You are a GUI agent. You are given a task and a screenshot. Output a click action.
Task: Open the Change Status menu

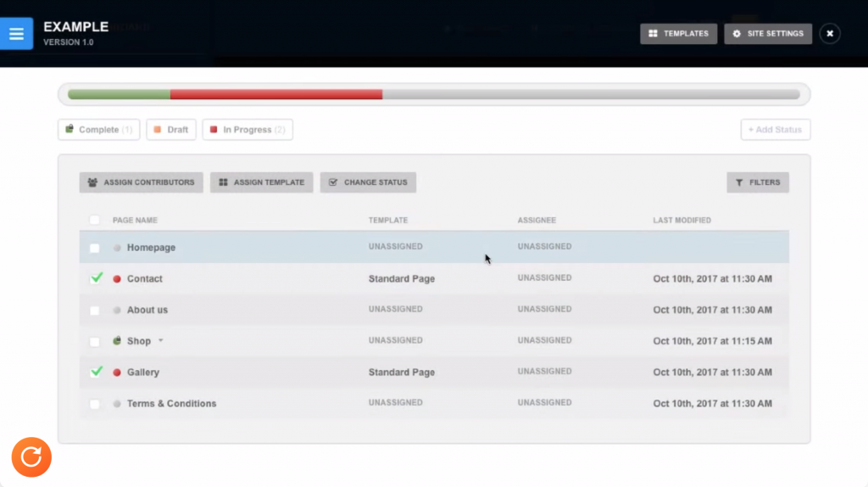(x=368, y=182)
